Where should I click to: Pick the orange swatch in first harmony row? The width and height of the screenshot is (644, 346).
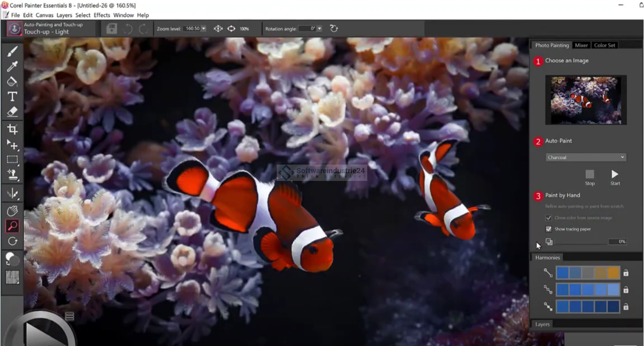click(x=613, y=273)
